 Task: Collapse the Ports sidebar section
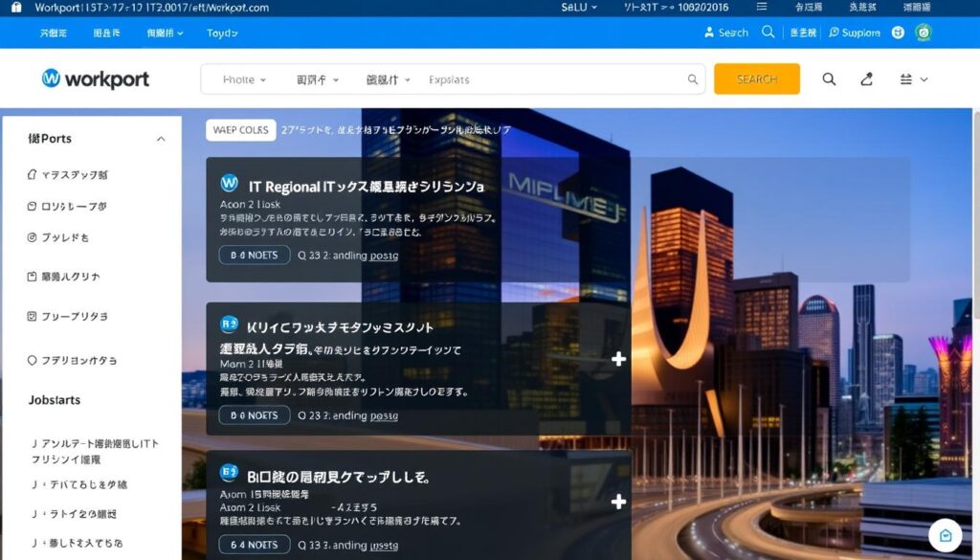pos(161,139)
